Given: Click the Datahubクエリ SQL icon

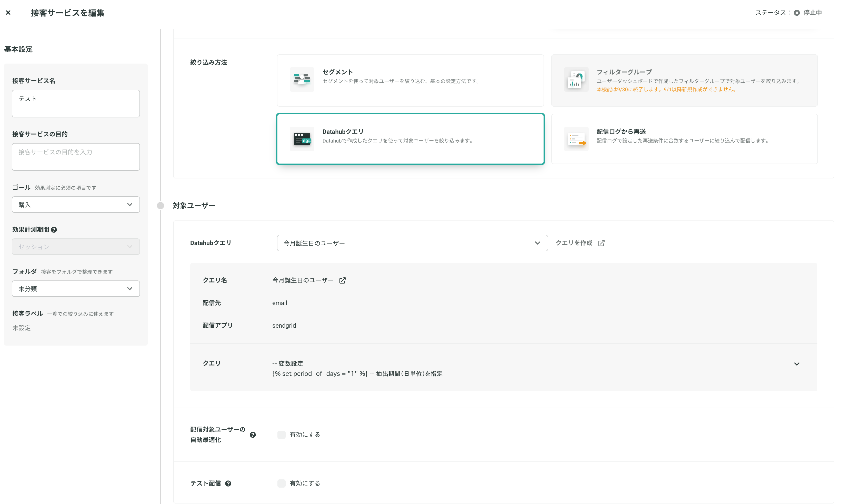Looking at the screenshot, I should [302, 139].
